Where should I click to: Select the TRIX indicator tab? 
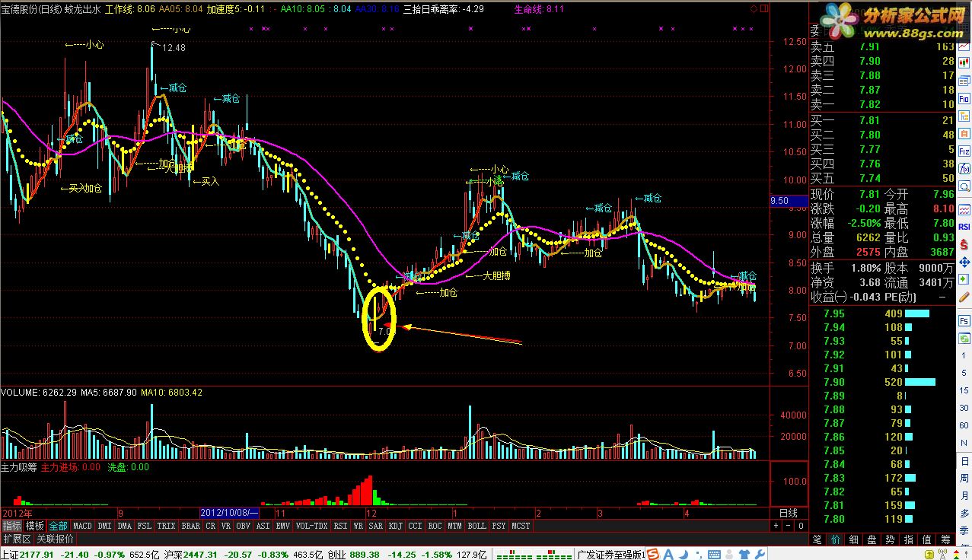tap(166, 526)
